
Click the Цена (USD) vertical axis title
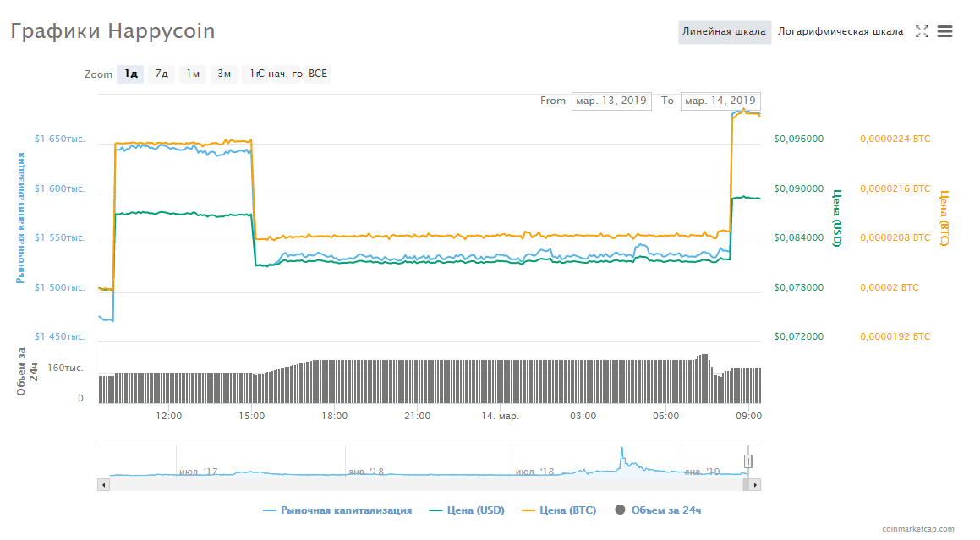837,218
